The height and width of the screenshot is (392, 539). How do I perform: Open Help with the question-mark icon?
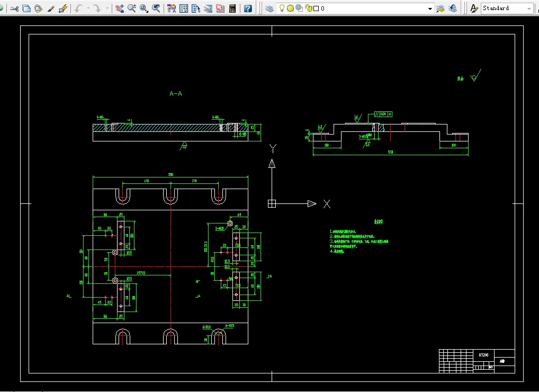248,8
